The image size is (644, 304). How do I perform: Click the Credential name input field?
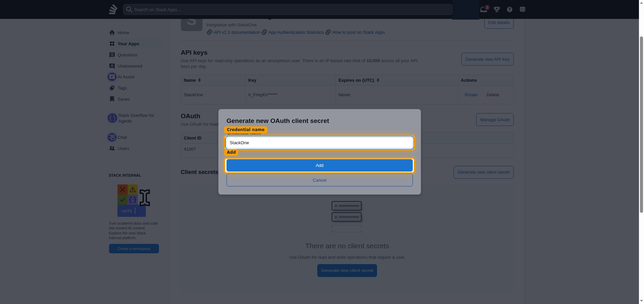320,143
